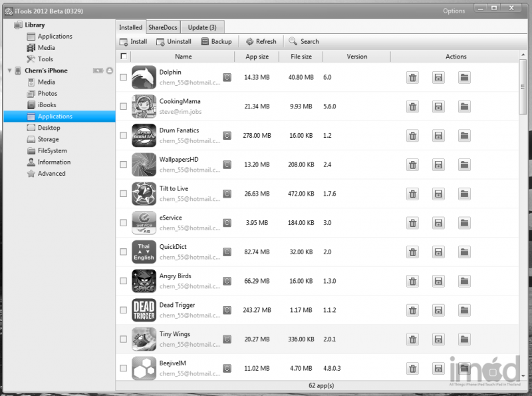Click the trash icon for Dolphin
Viewport: 532px width, 396px height.
pyautogui.click(x=413, y=78)
